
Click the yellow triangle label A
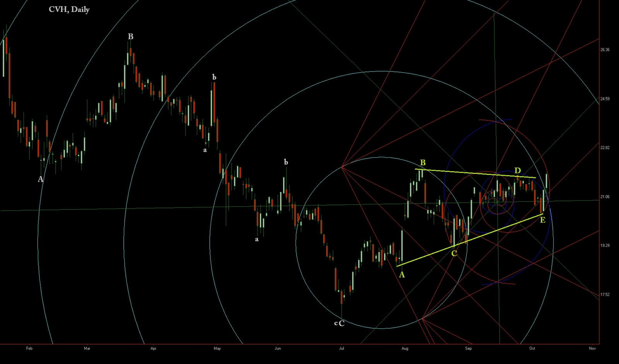point(402,274)
